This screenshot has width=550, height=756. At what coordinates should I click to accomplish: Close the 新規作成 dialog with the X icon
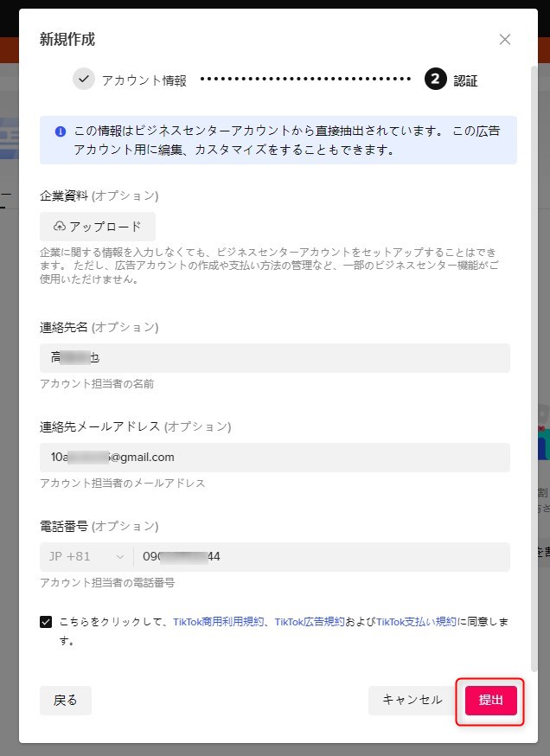pyautogui.click(x=505, y=39)
